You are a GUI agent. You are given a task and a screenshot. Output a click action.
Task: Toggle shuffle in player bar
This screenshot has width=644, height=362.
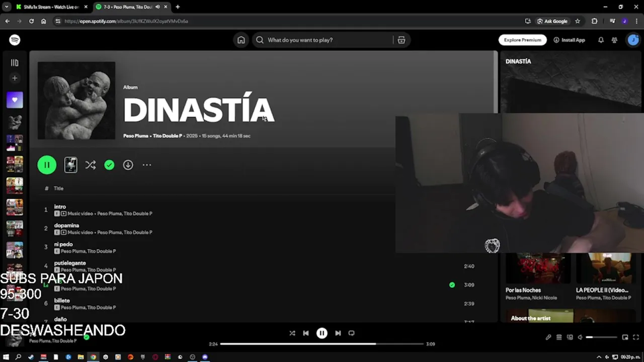coord(292,333)
